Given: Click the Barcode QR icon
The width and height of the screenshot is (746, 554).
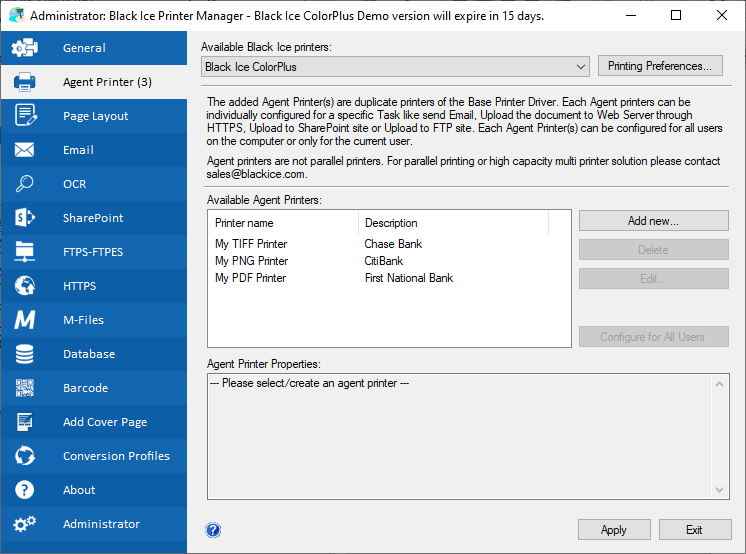Looking at the screenshot, I should (x=25, y=388).
